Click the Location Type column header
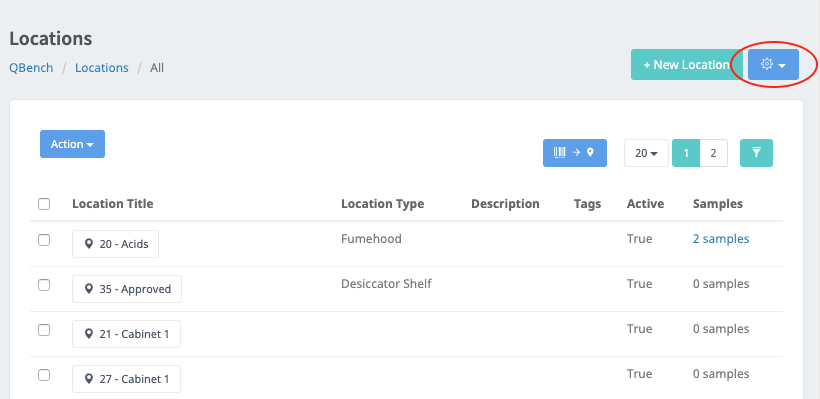This screenshot has height=399, width=820. (382, 204)
